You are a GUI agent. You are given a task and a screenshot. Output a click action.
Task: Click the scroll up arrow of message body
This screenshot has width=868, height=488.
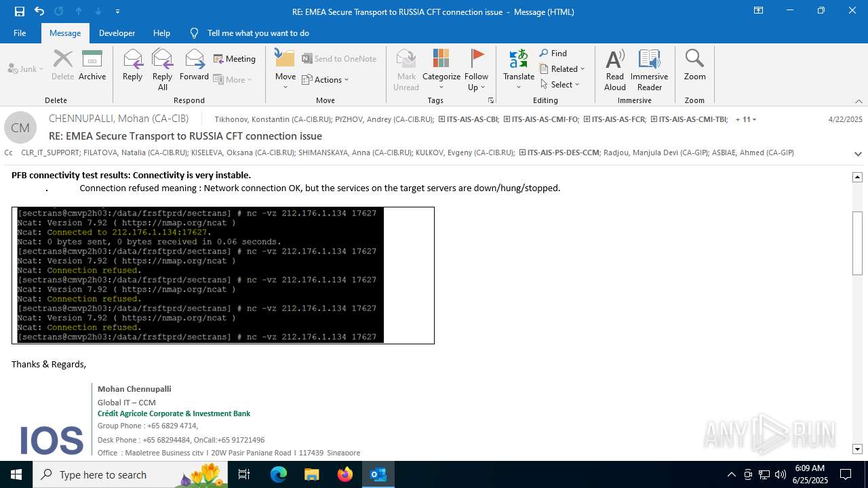857,177
